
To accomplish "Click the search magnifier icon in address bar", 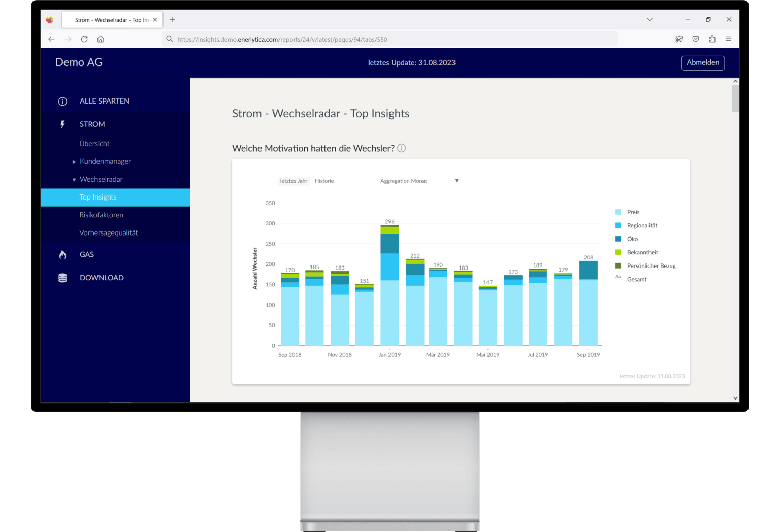I will (170, 39).
